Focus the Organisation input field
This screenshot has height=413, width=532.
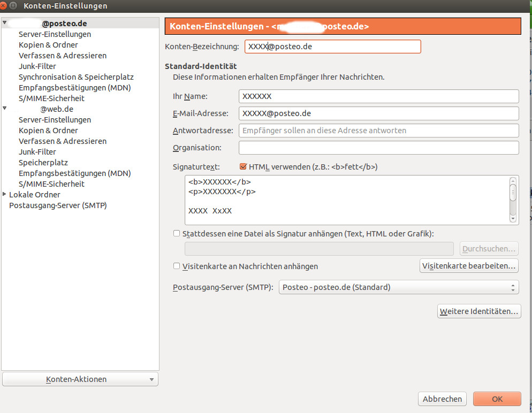378,148
